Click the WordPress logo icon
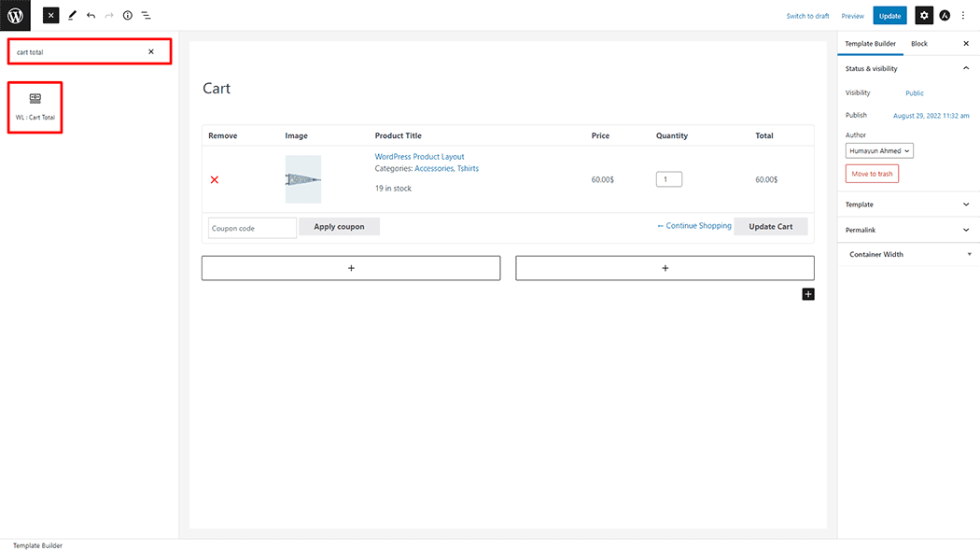This screenshot has height=551, width=980. (x=15, y=15)
